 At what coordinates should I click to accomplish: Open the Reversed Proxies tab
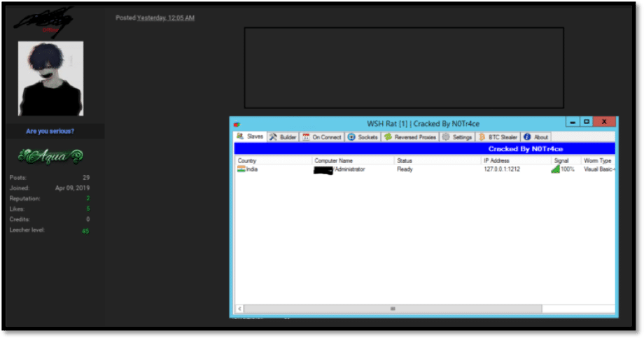[410, 137]
